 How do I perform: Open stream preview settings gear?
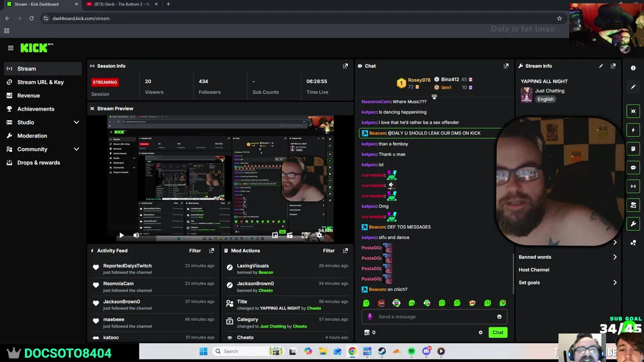click(319, 235)
